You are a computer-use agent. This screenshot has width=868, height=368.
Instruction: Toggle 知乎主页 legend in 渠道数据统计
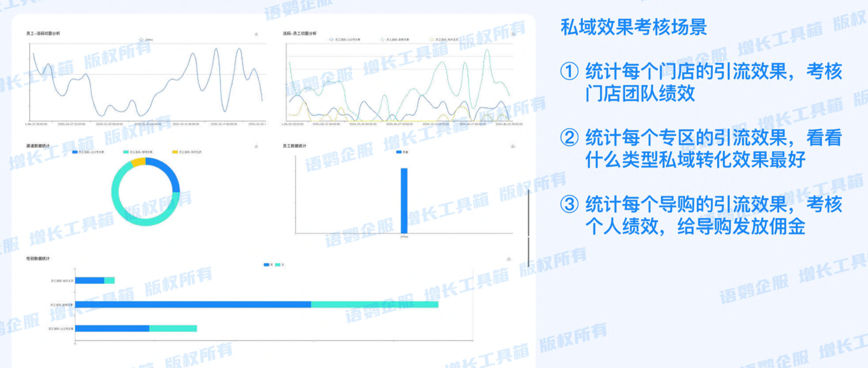pyautogui.click(x=187, y=152)
